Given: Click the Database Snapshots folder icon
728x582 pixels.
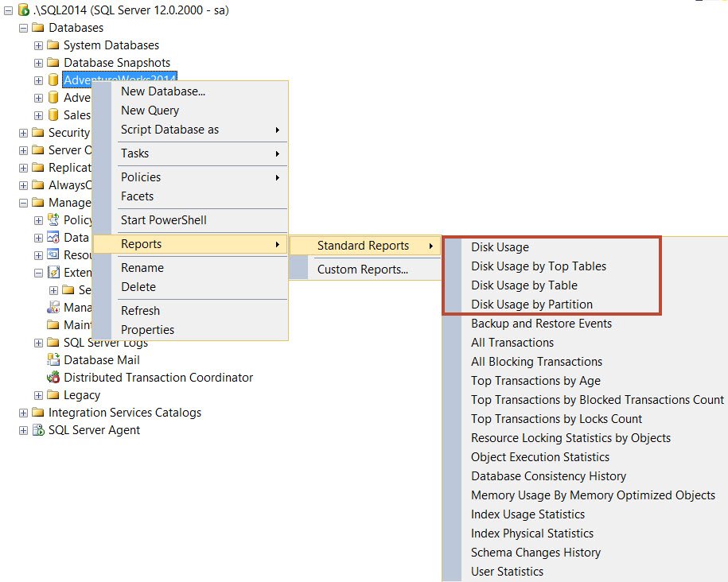Looking at the screenshot, I should [x=53, y=63].
